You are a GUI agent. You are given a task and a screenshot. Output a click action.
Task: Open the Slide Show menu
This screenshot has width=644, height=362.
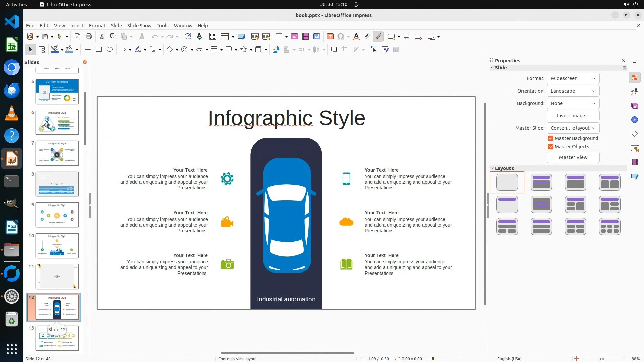[x=139, y=26]
